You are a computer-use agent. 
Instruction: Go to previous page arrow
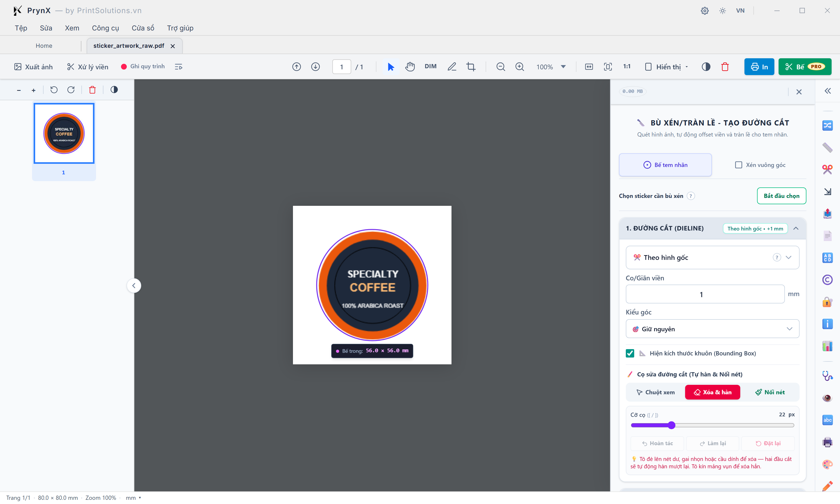pos(296,67)
